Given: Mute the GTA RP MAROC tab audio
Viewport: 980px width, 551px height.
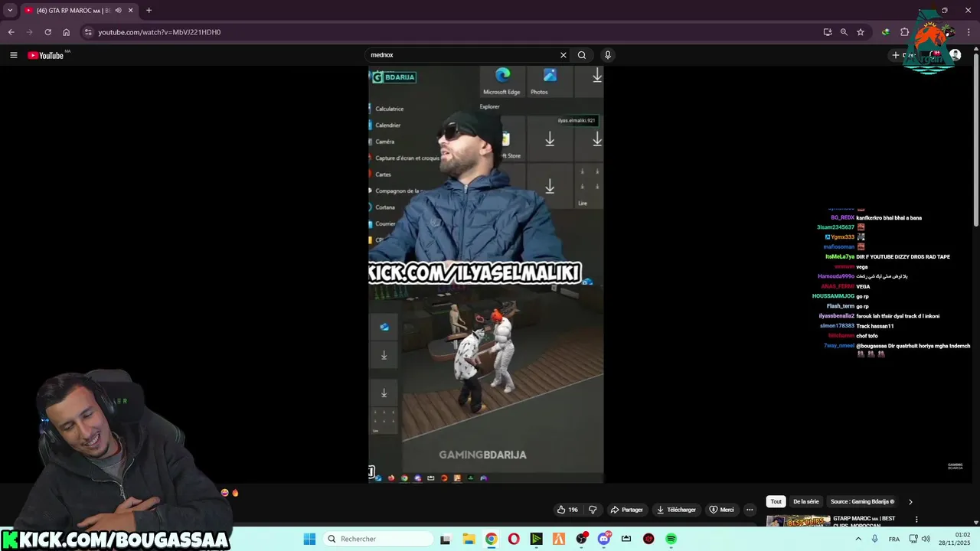Looking at the screenshot, I should pyautogui.click(x=118, y=11).
